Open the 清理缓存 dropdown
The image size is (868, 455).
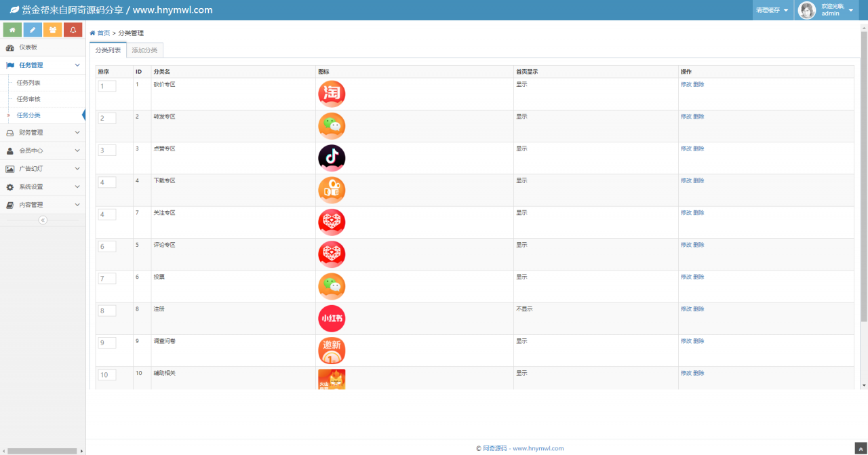(772, 10)
